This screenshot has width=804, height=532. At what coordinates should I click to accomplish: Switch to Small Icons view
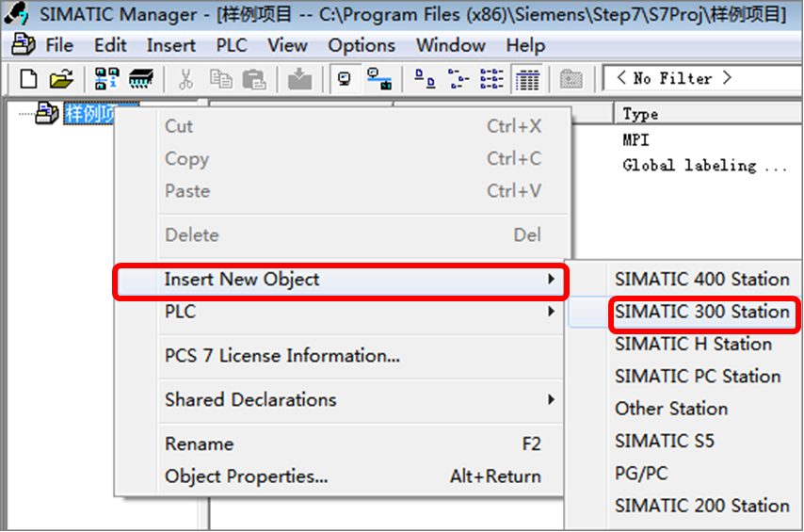[x=458, y=79]
